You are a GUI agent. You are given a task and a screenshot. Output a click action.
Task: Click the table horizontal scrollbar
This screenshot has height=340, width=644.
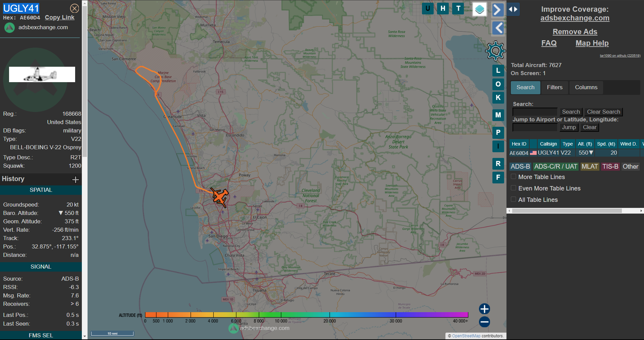(x=567, y=211)
